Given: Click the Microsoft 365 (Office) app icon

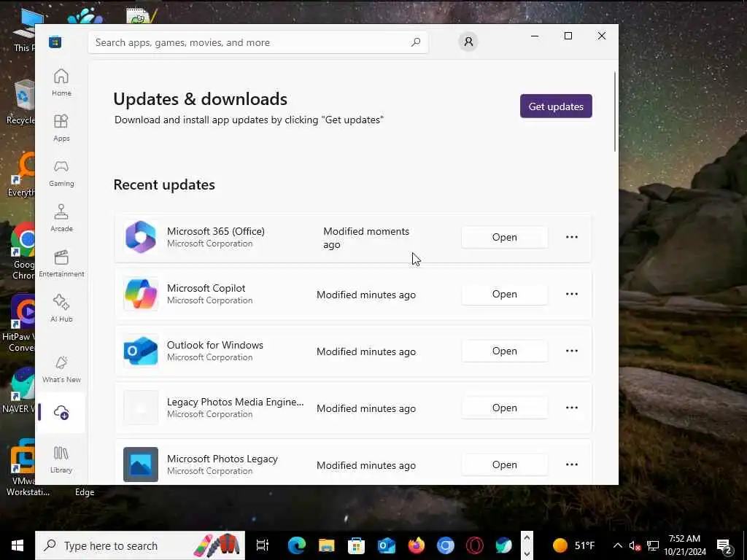Looking at the screenshot, I should point(141,237).
